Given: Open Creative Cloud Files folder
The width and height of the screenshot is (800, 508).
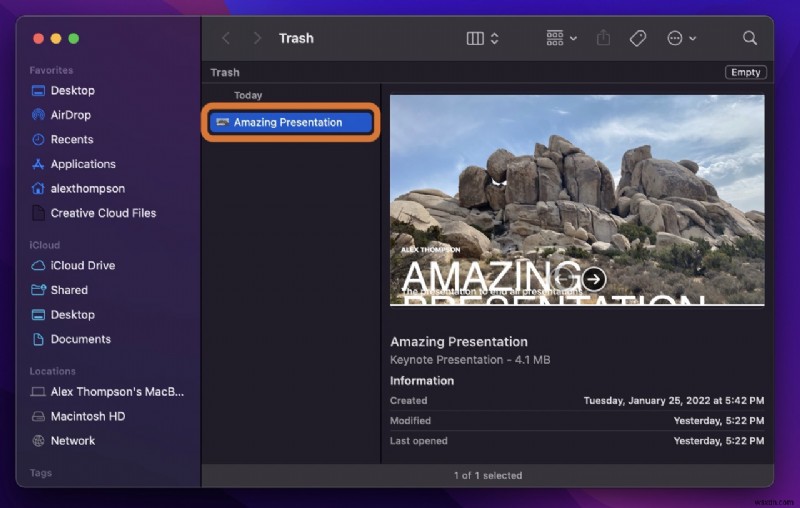Looking at the screenshot, I should (103, 213).
